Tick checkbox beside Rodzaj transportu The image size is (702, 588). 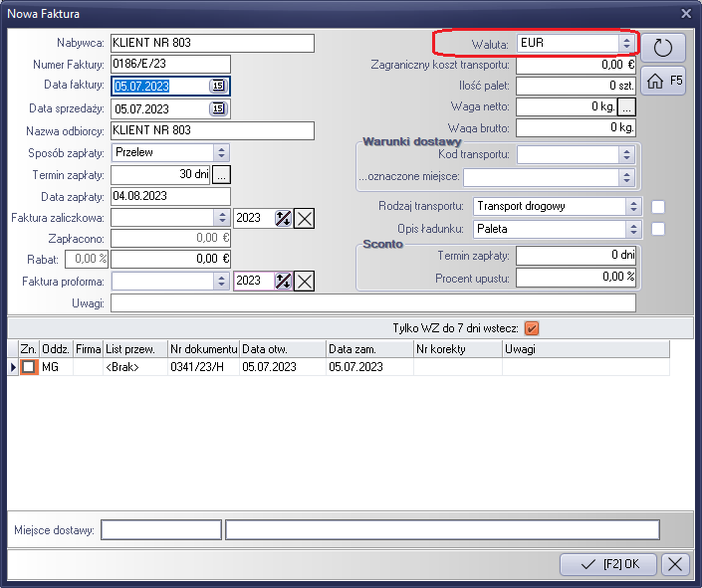(x=657, y=207)
